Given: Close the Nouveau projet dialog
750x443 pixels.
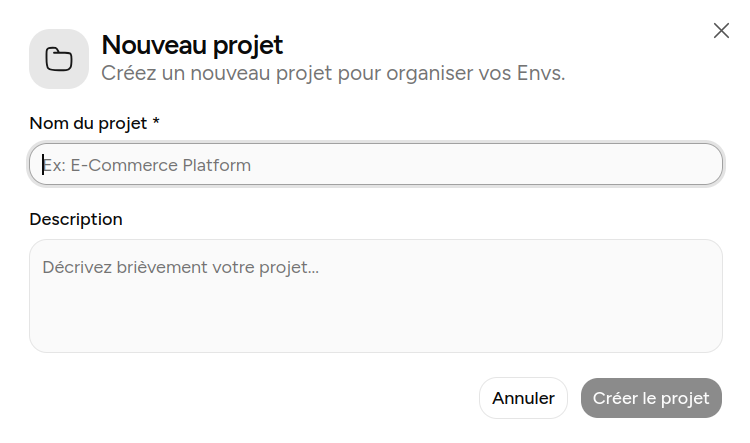Looking at the screenshot, I should [721, 30].
